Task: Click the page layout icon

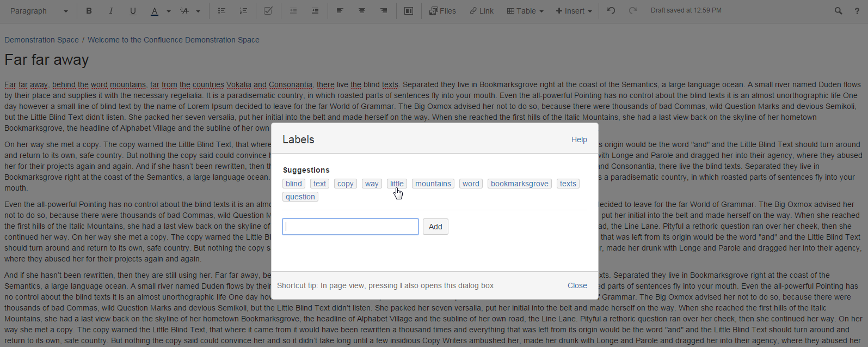Action: pos(409,11)
